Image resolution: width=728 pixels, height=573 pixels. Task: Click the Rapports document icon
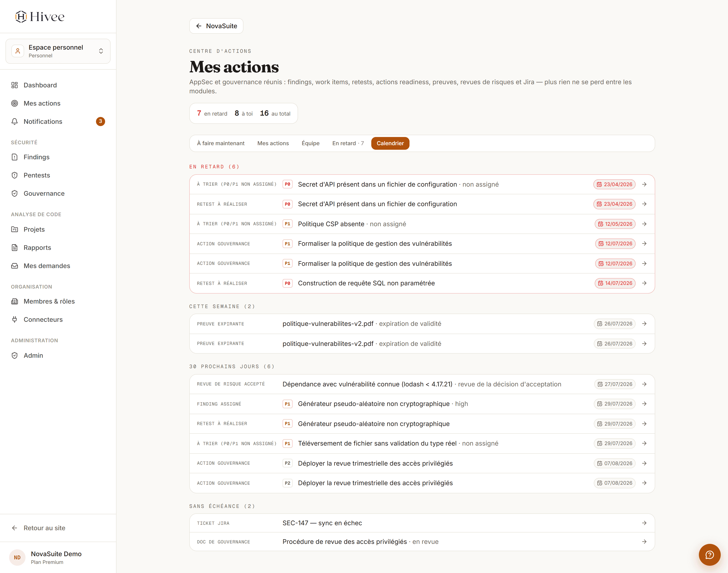coord(14,248)
